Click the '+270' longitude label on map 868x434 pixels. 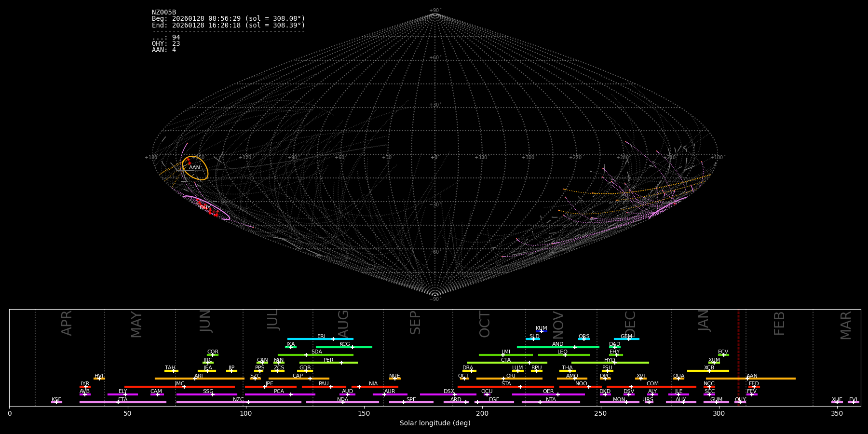click(x=575, y=158)
